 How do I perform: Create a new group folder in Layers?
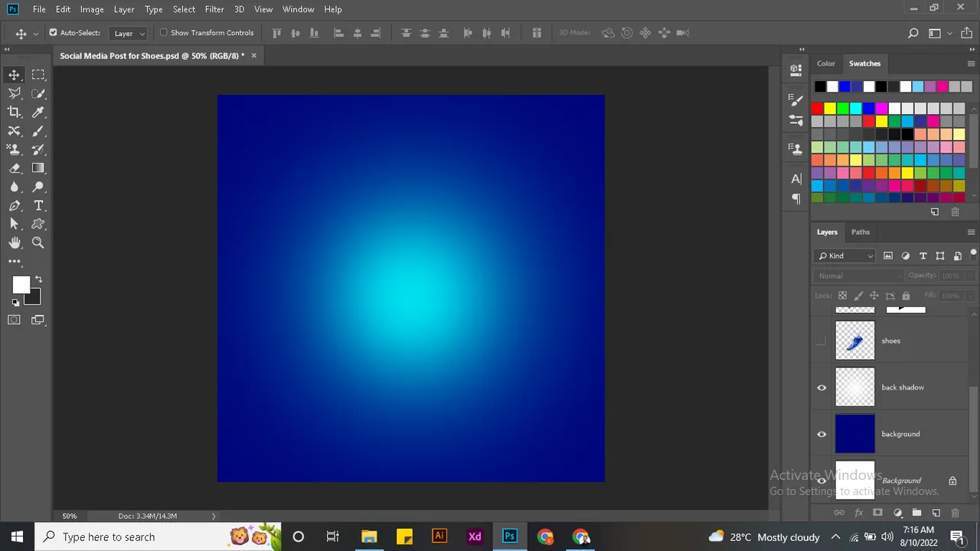[916, 513]
